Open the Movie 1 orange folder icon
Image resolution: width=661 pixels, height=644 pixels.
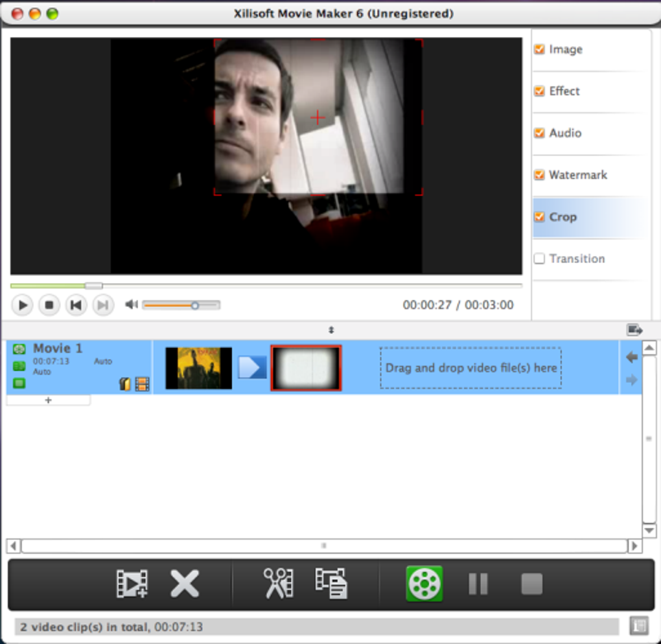(125, 384)
